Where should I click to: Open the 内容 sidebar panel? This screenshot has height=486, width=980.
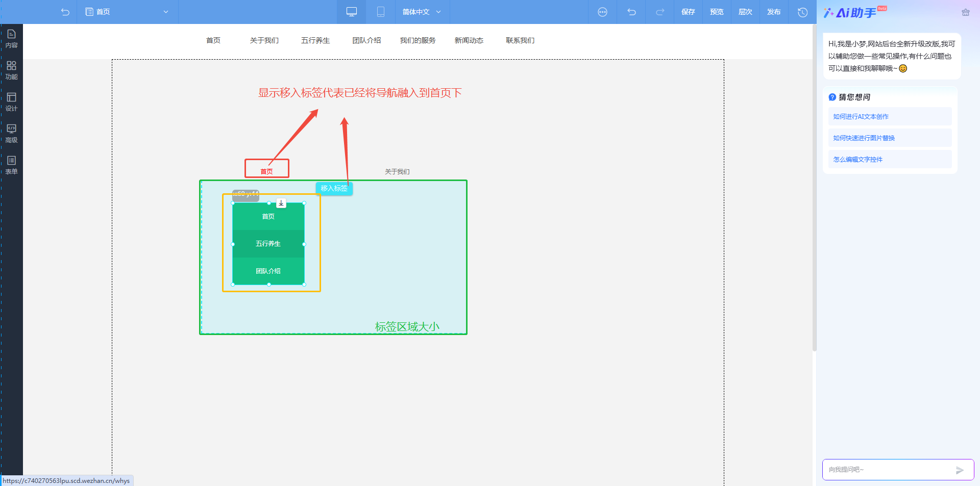[x=11, y=39]
